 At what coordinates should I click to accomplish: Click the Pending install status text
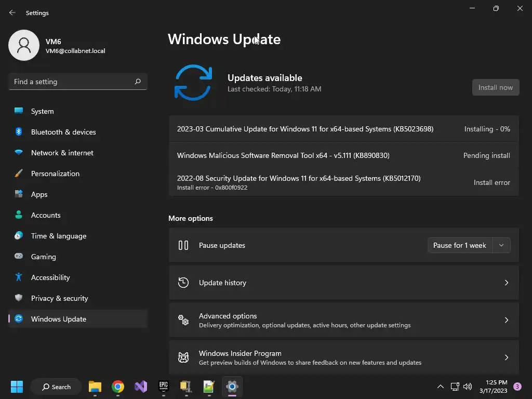click(x=486, y=155)
